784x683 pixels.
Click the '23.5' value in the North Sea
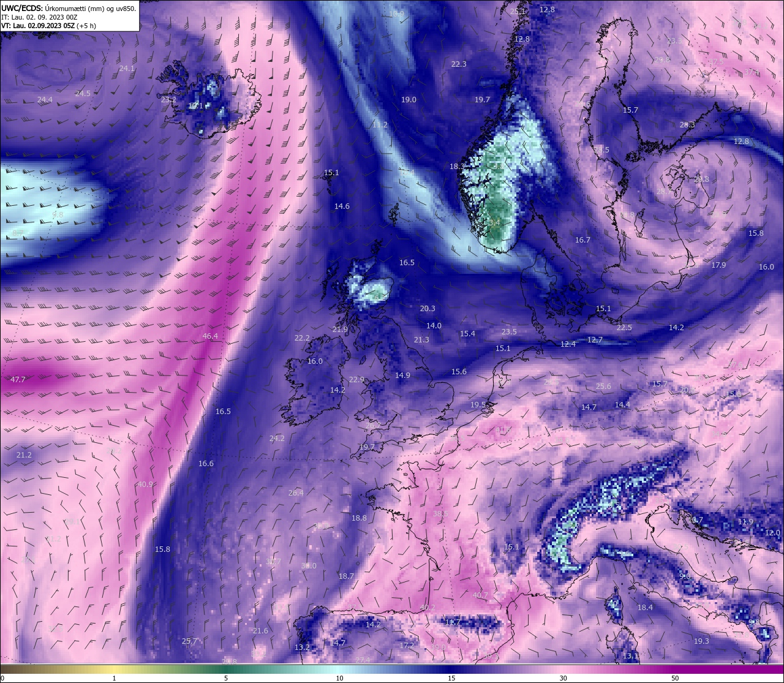pyautogui.click(x=509, y=332)
